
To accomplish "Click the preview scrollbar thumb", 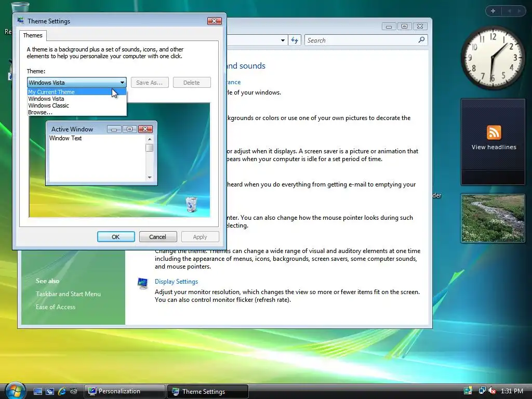I will [x=150, y=148].
